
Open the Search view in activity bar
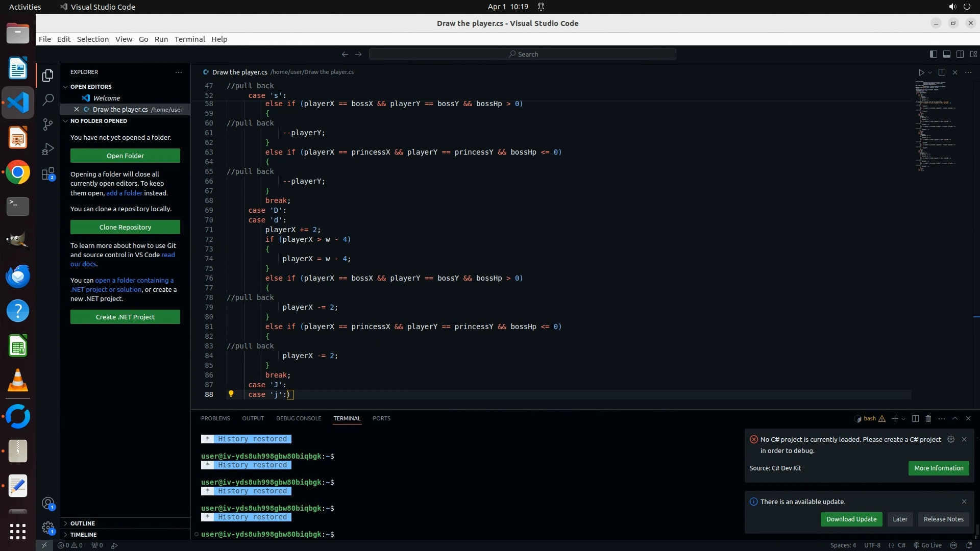48,99
